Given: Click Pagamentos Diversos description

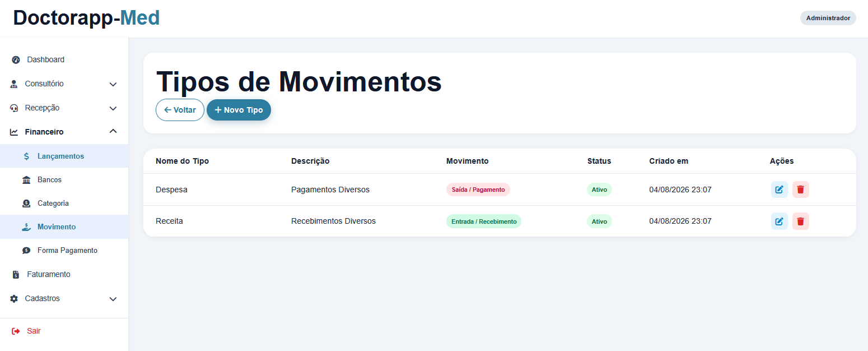Looking at the screenshot, I should pos(330,190).
